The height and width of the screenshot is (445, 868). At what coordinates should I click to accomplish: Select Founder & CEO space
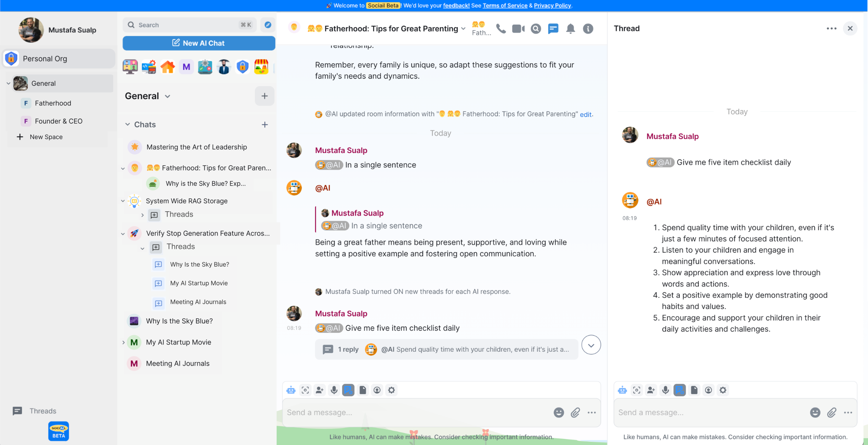click(x=58, y=121)
